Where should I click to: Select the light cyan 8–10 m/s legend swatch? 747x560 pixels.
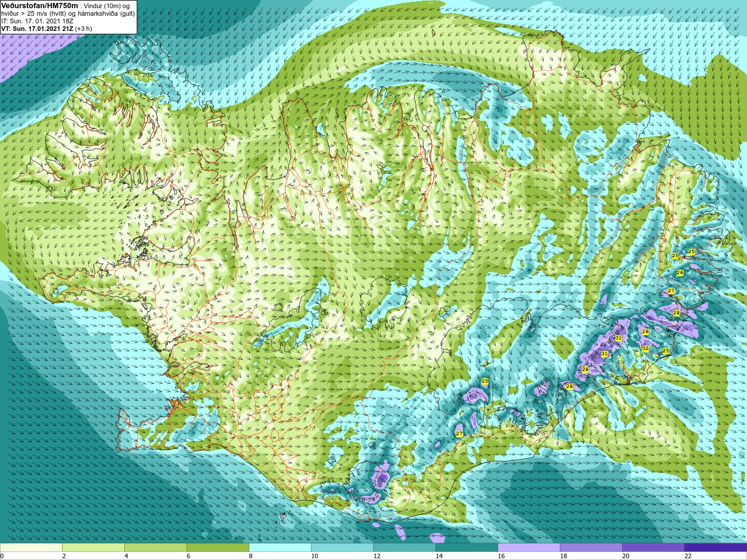click(280, 548)
